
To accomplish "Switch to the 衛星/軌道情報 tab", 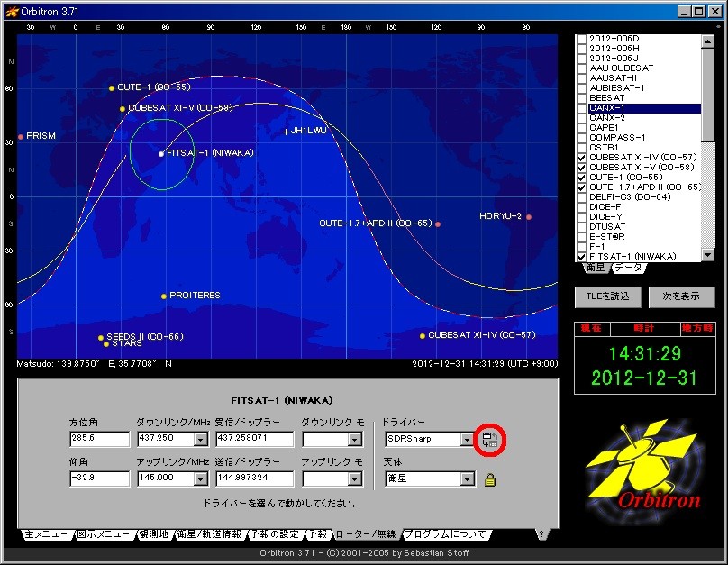I will coord(209,534).
